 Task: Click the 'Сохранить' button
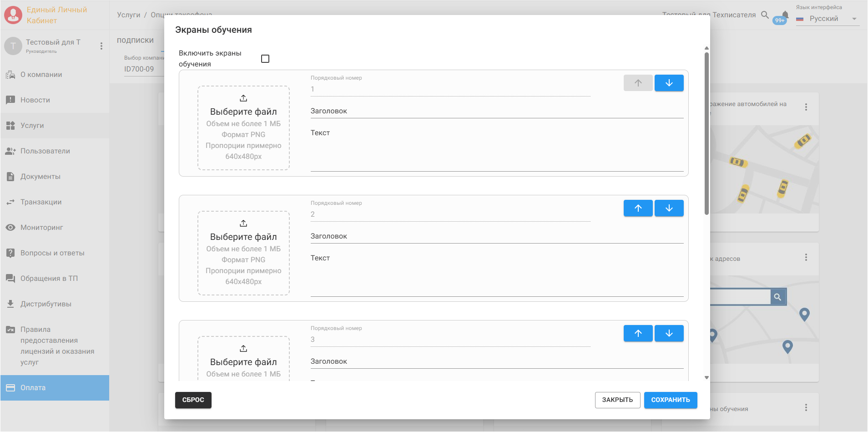click(671, 400)
